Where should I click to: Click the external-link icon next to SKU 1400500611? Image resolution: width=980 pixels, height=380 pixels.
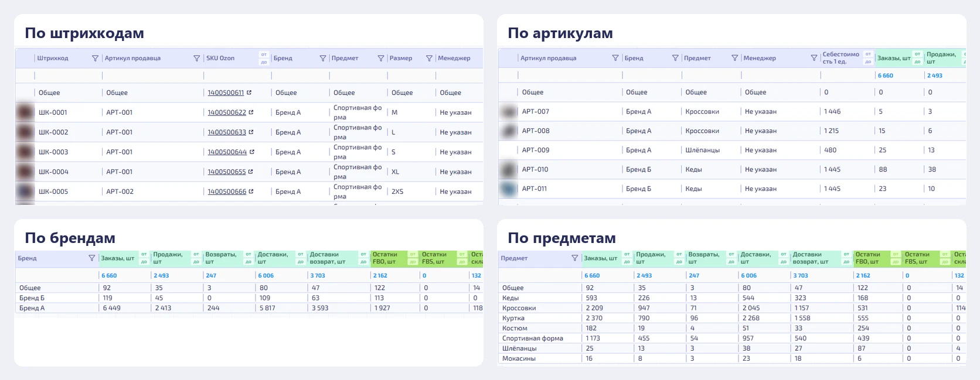[x=249, y=93]
